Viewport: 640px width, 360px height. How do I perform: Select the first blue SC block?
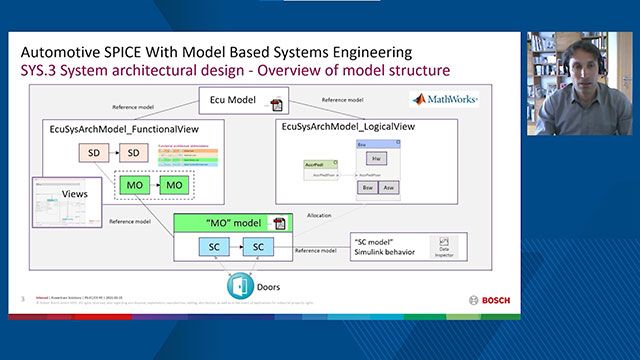click(214, 247)
